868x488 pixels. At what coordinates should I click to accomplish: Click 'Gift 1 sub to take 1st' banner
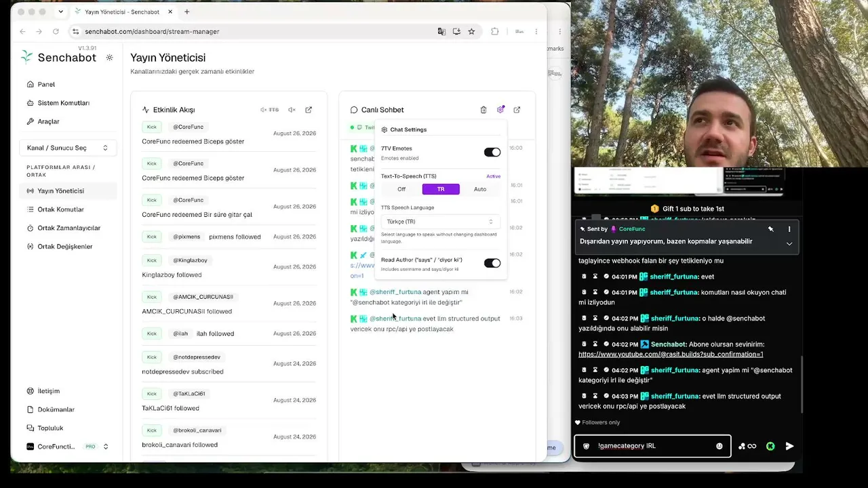[x=687, y=209]
